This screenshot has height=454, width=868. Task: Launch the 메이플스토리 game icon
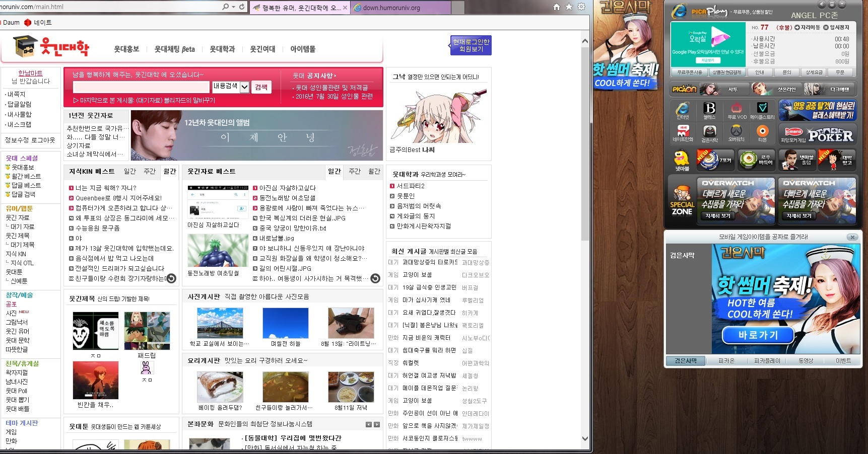[762, 110]
